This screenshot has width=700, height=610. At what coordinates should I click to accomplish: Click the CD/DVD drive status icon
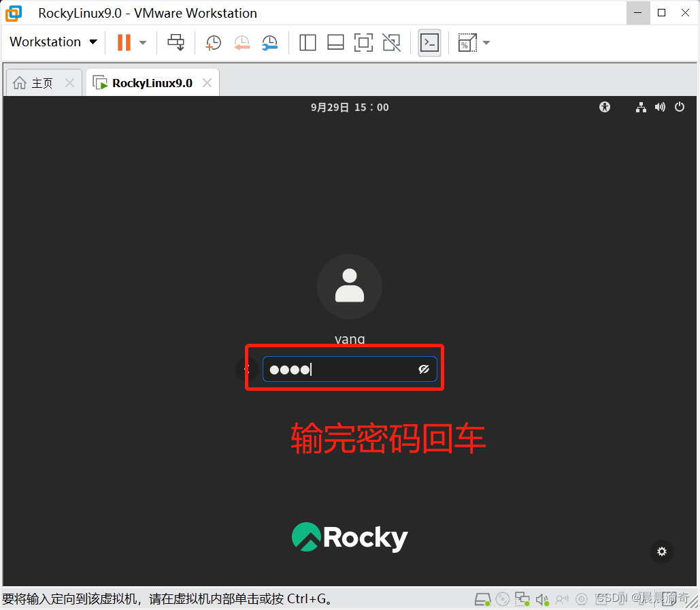point(503,599)
